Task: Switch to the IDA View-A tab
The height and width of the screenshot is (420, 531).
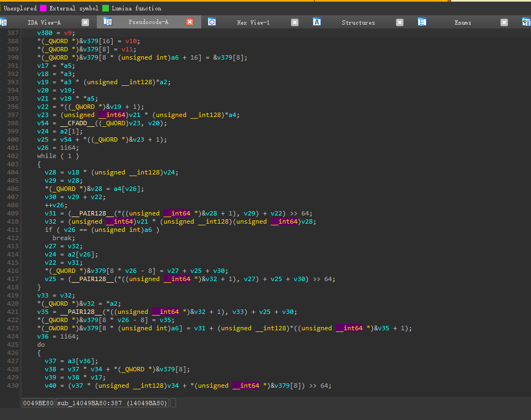Action: tap(44, 22)
